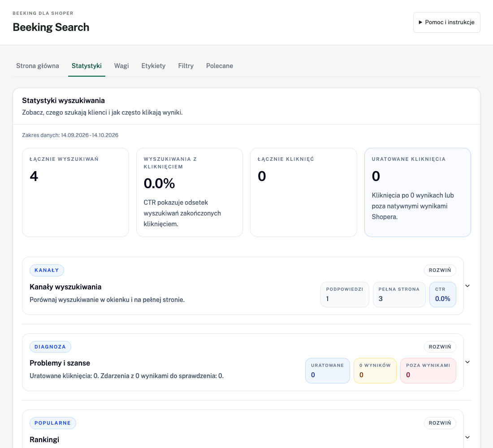This screenshot has height=448, width=493.
Task: Click the yellow 0 wyników tile
Action: 375,370
